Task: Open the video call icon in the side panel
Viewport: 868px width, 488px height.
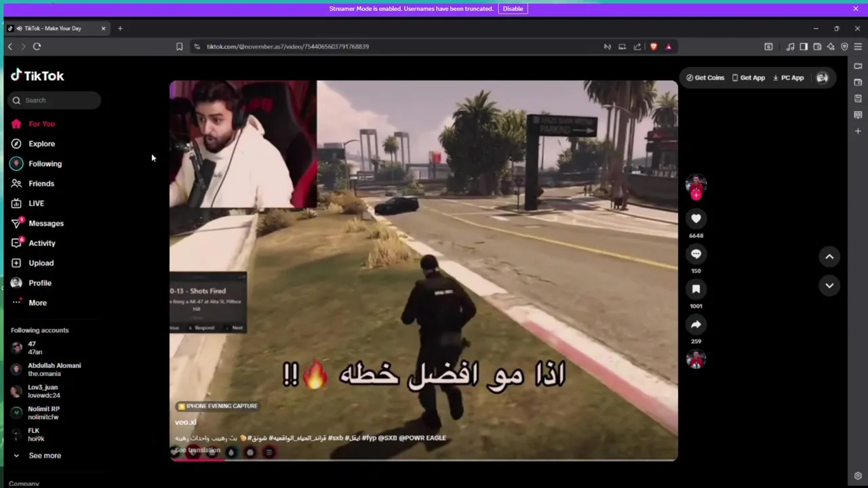Action: coord(858,66)
